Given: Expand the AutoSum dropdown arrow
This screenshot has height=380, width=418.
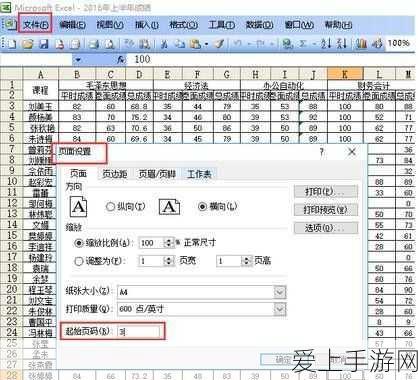Looking at the screenshot, I should [x=314, y=44].
